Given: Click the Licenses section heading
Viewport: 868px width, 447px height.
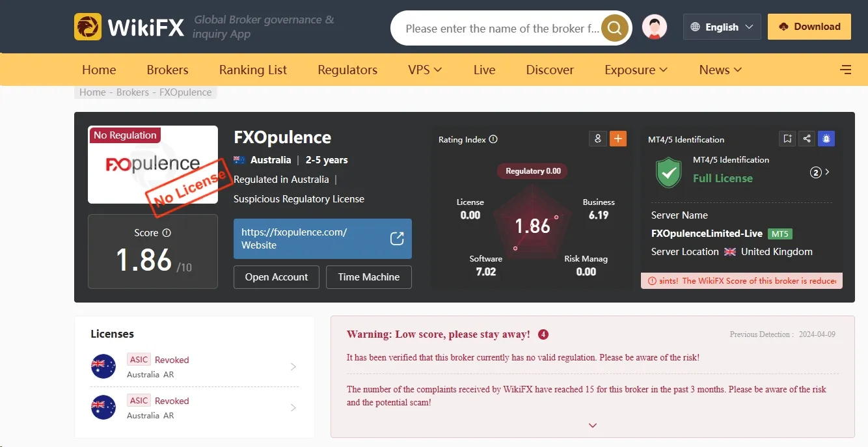Looking at the screenshot, I should tap(112, 334).
